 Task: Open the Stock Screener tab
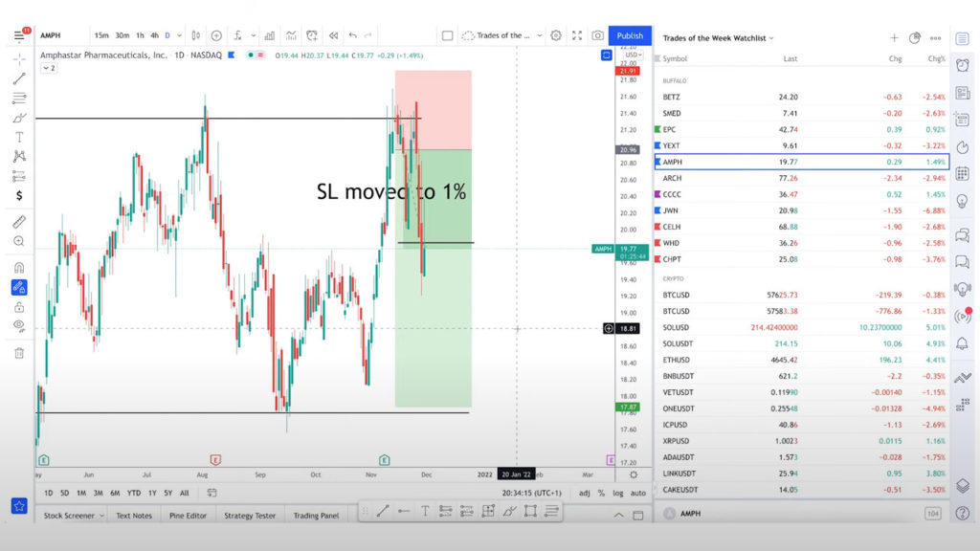(x=69, y=516)
